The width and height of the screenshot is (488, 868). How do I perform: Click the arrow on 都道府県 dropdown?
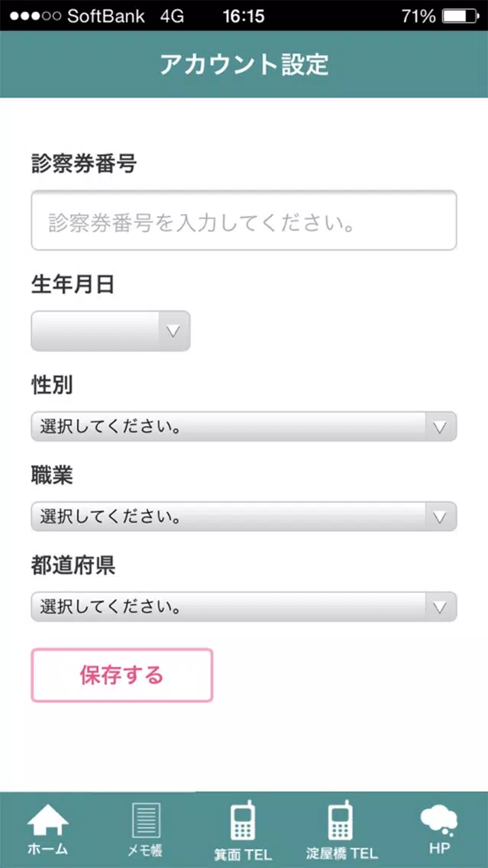click(x=440, y=607)
